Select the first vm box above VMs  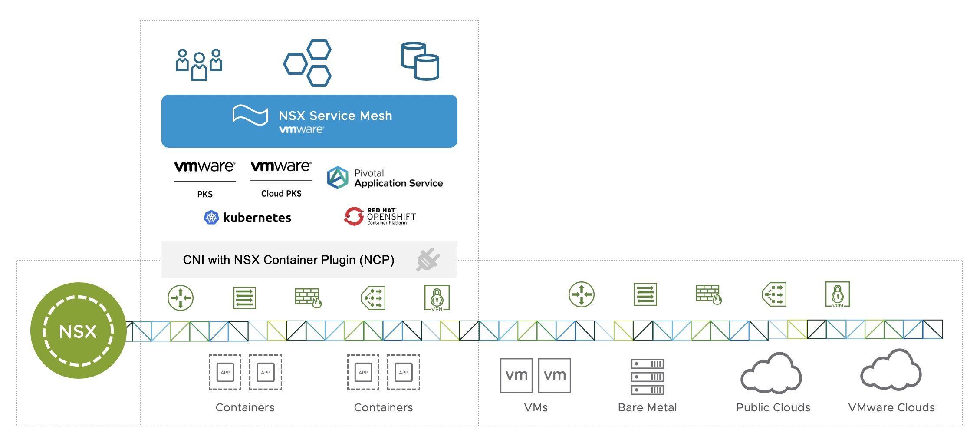516,376
